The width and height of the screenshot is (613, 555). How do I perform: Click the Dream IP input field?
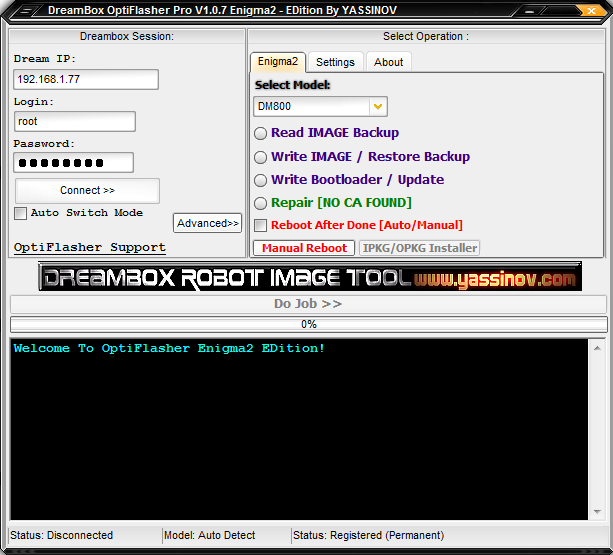86,80
